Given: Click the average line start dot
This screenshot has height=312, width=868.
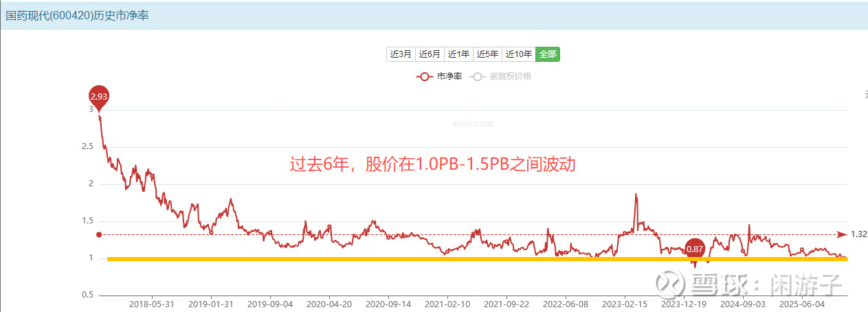Looking at the screenshot, I should click(x=99, y=234).
